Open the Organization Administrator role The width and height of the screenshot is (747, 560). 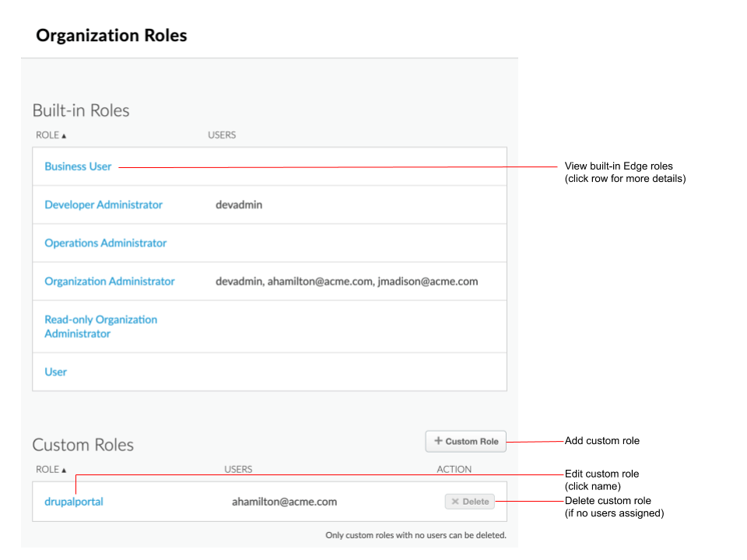pyautogui.click(x=109, y=281)
